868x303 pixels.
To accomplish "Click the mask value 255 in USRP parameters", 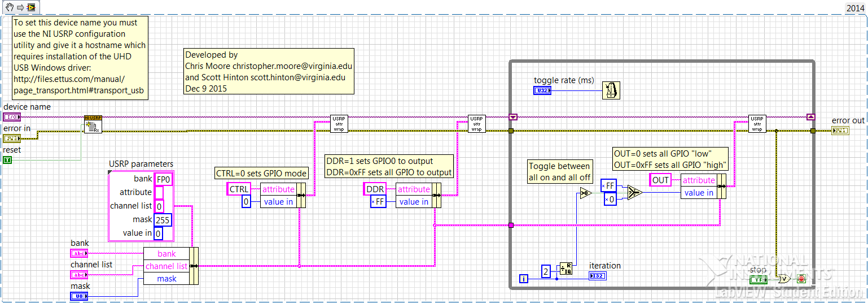I will [163, 219].
